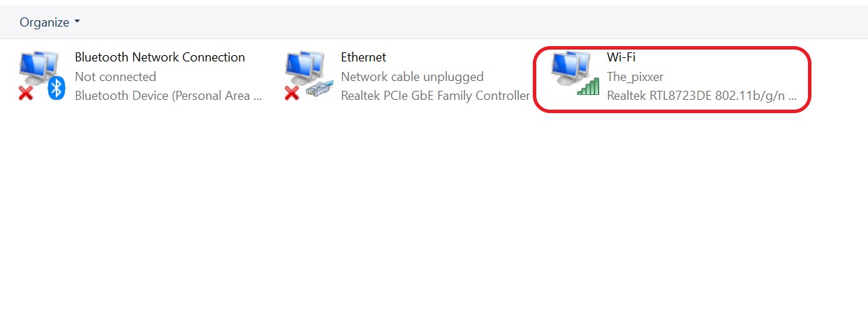This screenshot has width=868, height=331.
Task: Click the "Bluetooth Device (Personal Area" description
Action: pyautogui.click(x=168, y=96)
